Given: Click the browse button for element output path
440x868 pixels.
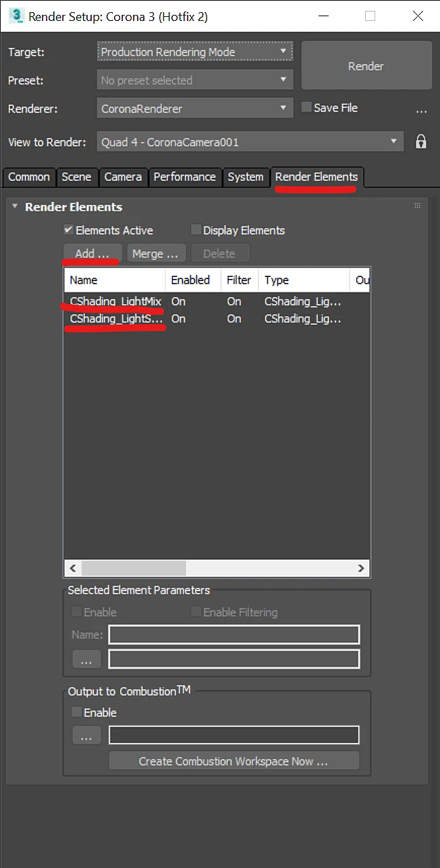Looking at the screenshot, I should click(86, 659).
